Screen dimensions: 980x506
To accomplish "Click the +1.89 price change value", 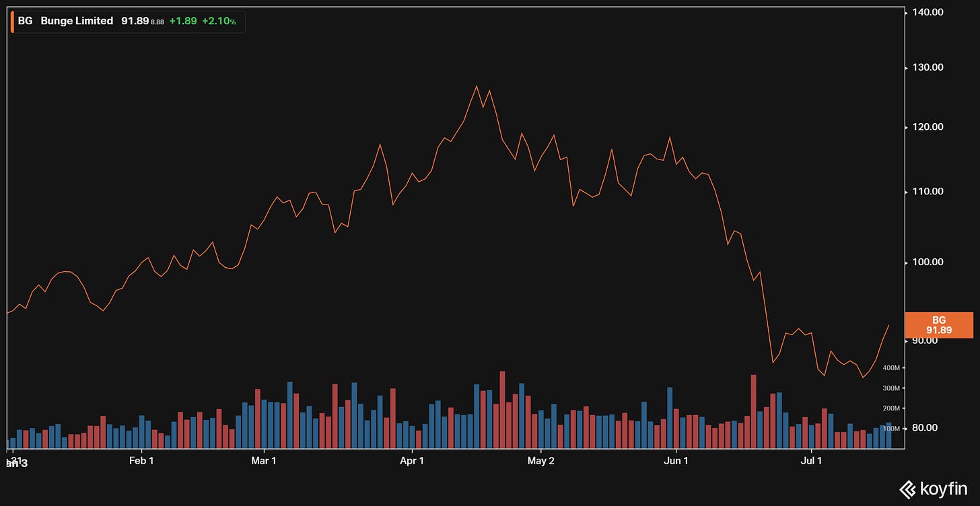I will 183,21.
